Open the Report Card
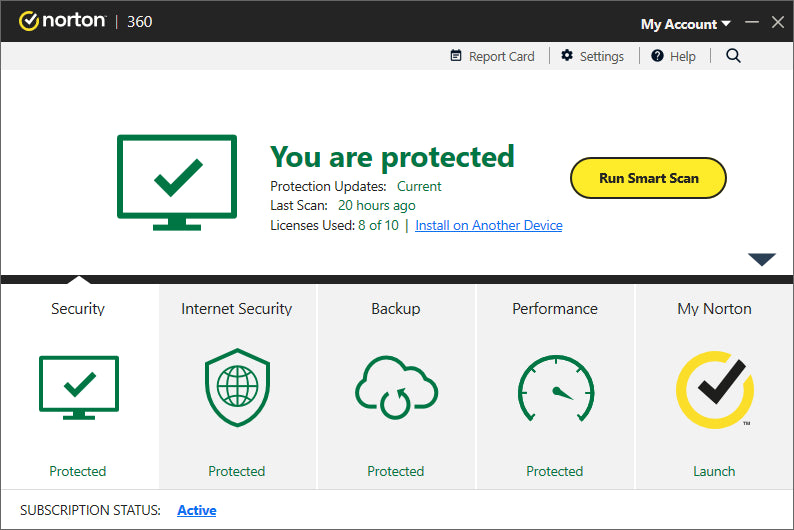794x530 pixels. [492, 56]
